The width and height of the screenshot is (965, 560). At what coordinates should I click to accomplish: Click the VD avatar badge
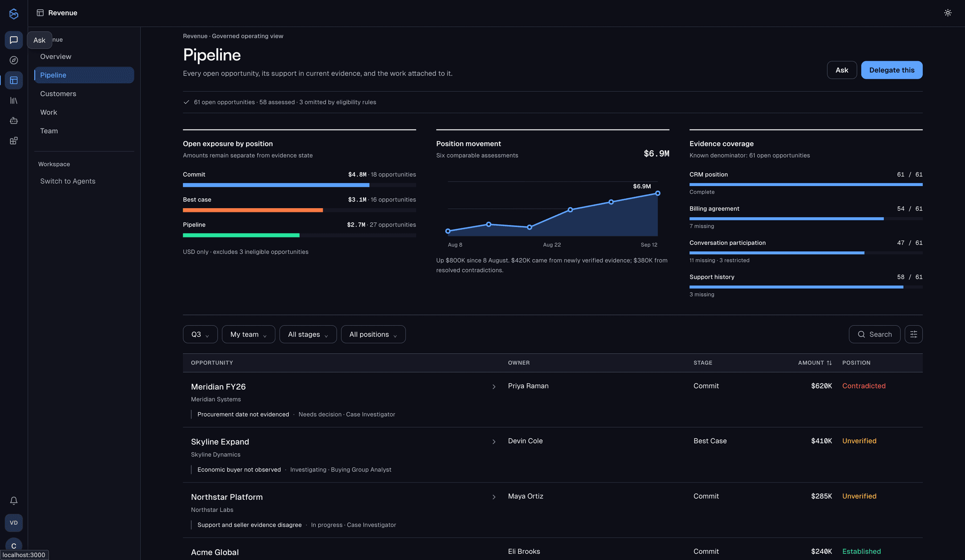click(x=14, y=523)
